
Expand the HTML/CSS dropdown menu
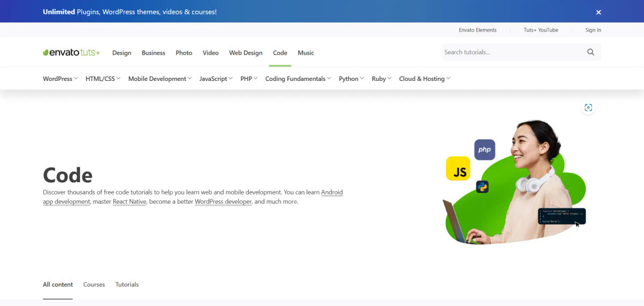(103, 79)
